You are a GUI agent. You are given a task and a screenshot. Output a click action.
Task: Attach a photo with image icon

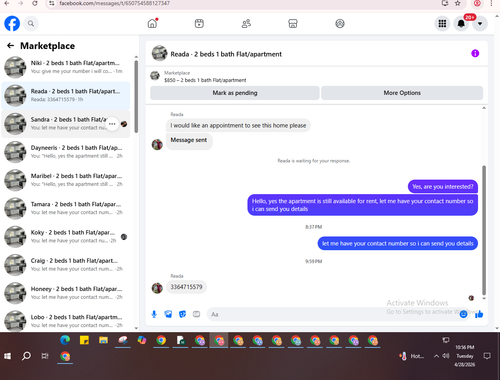[168, 314]
